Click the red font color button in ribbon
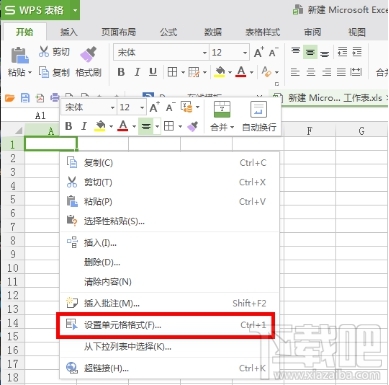389x385 pixels. click(x=241, y=72)
